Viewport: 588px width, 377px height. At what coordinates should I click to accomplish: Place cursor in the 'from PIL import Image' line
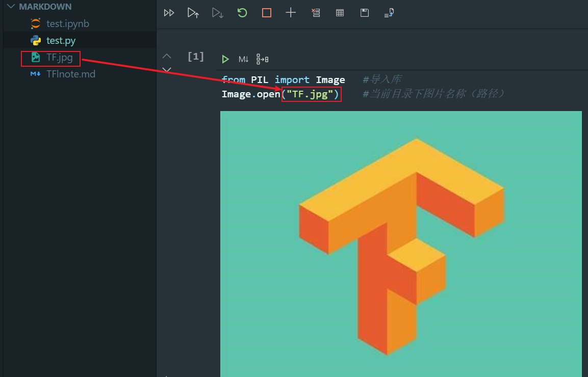283,80
